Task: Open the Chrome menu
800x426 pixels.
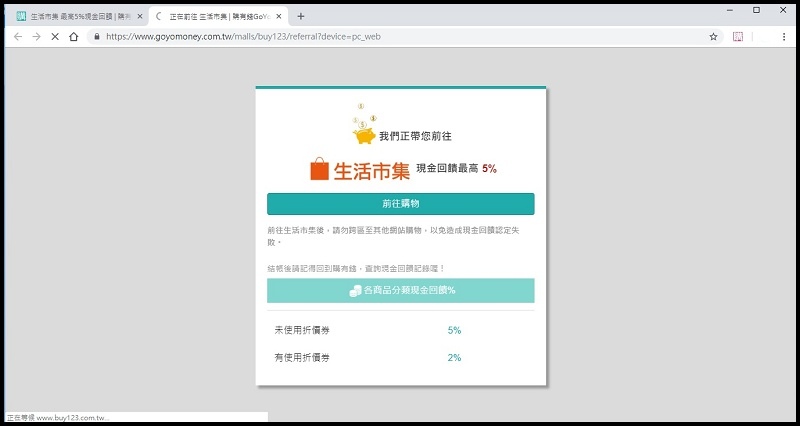Action: pos(785,36)
